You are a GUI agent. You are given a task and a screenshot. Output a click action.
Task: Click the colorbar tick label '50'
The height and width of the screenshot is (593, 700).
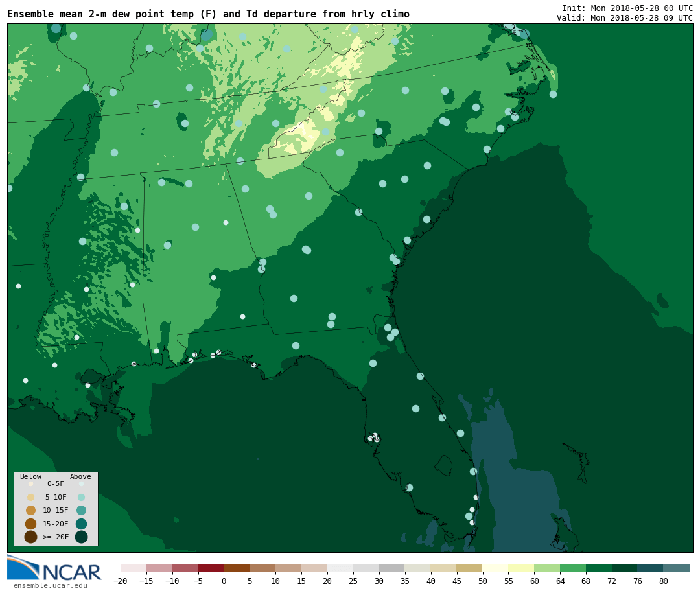tap(482, 581)
